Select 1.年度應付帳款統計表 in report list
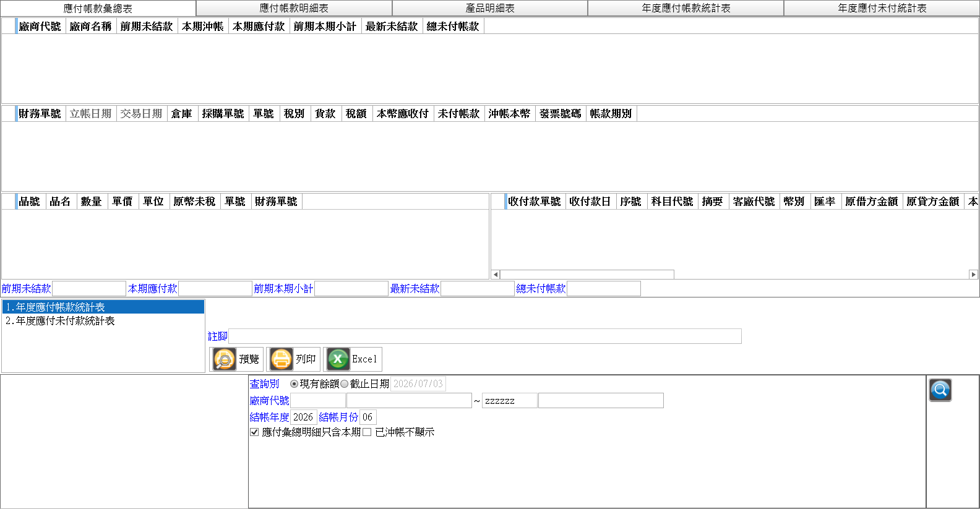 pos(103,307)
